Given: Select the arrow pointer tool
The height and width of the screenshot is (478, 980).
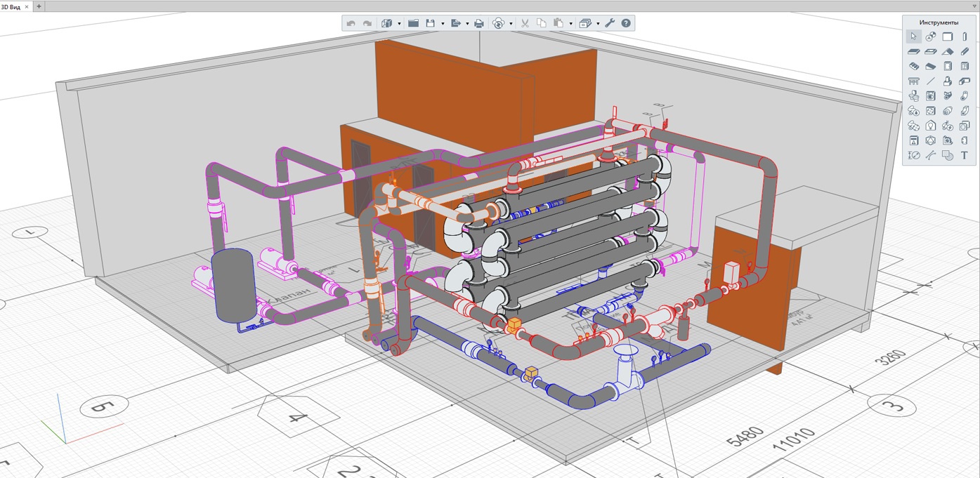Looking at the screenshot, I should (913, 36).
